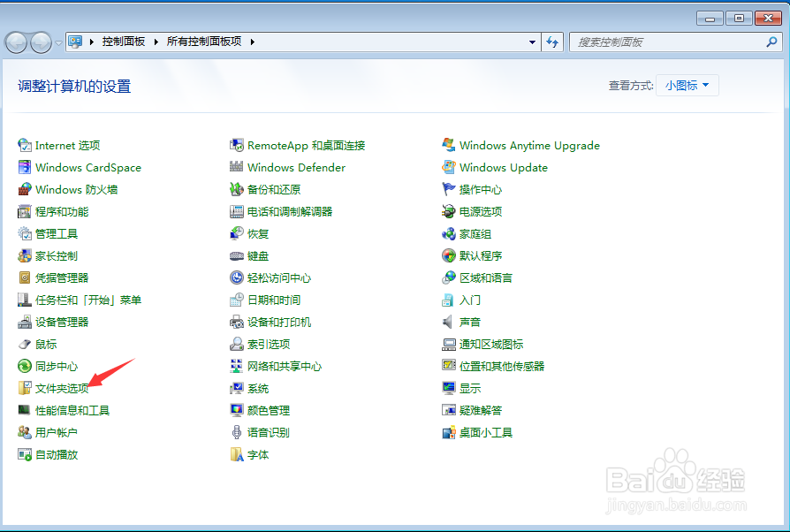
Task: Click the 自动播放 icon
Action: 24,454
